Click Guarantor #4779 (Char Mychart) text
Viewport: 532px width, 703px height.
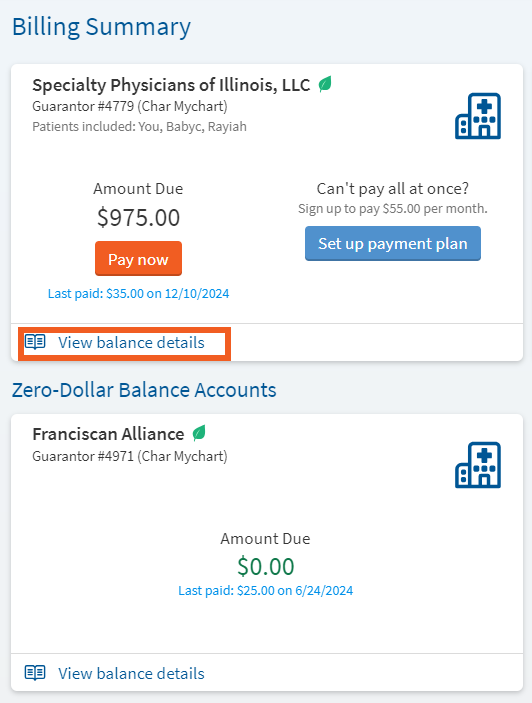click(x=130, y=107)
